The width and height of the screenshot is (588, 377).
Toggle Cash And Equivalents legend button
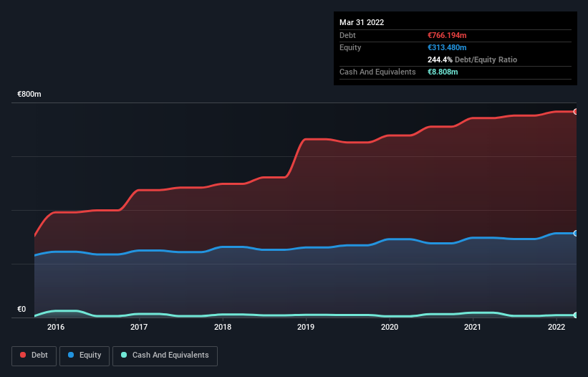tap(165, 355)
